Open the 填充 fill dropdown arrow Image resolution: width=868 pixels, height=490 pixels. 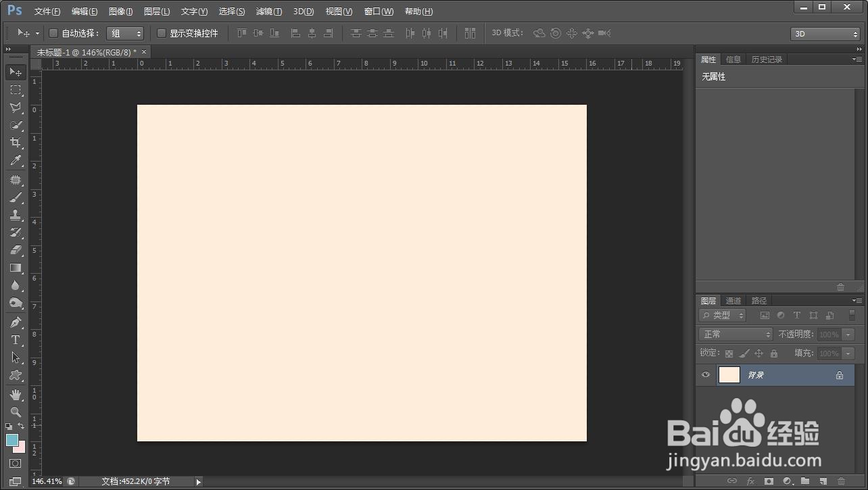tap(848, 353)
